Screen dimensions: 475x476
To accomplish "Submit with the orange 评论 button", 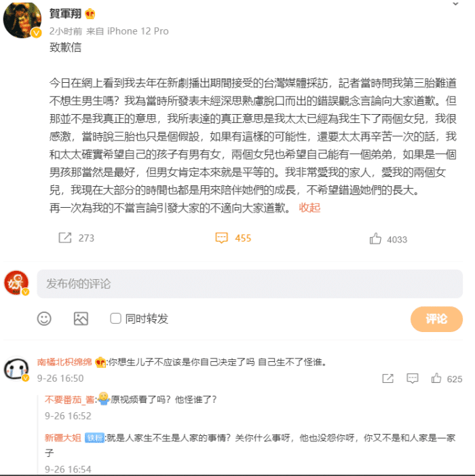I will click(x=436, y=318).
